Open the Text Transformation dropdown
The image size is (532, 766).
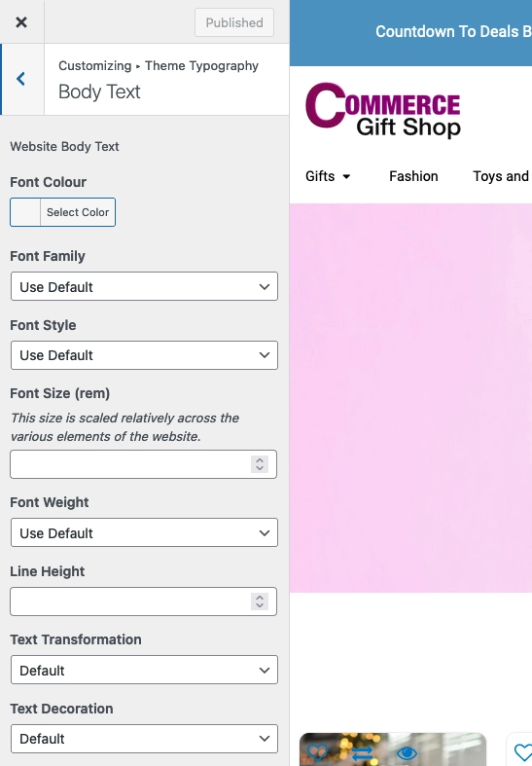pyautogui.click(x=144, y=670)
